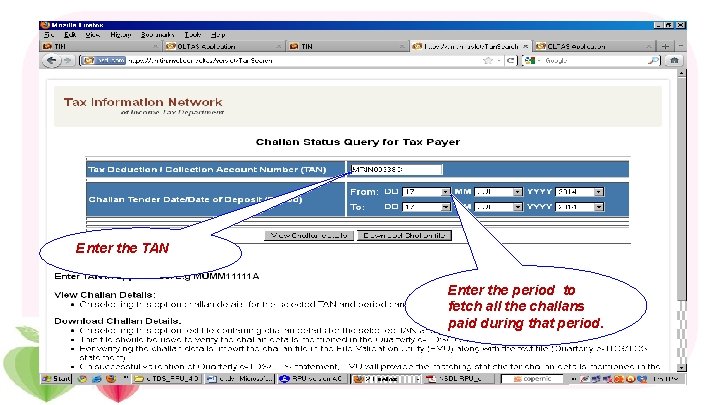This screenshot has height=405, width=720.
Task: Click the Tax Information Network header logo
Action: click(x=143, y=106)
